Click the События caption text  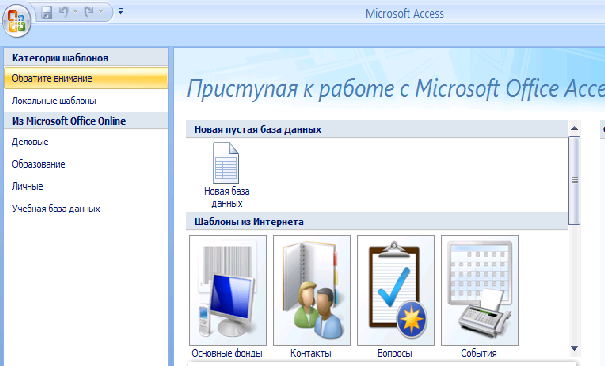coord(479,353)
